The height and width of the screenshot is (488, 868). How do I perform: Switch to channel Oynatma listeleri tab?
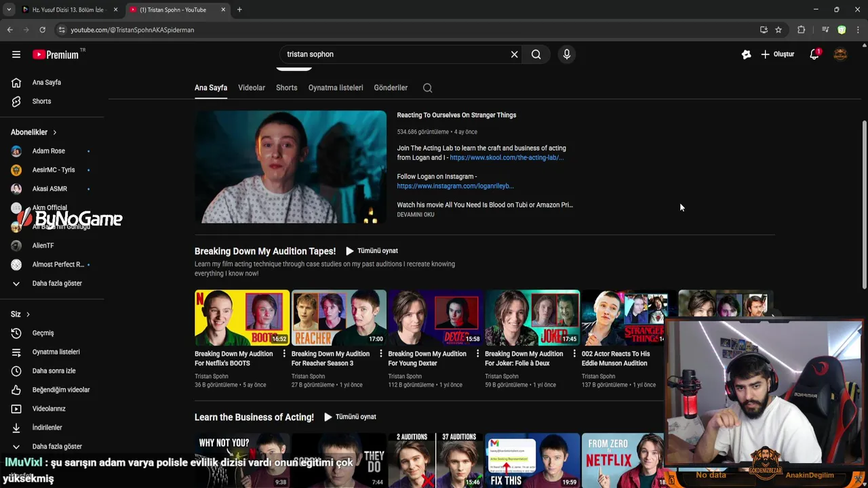[336, 87]
